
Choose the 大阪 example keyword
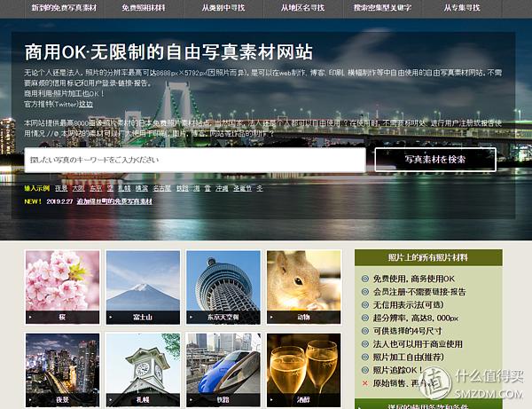point(78,188)
